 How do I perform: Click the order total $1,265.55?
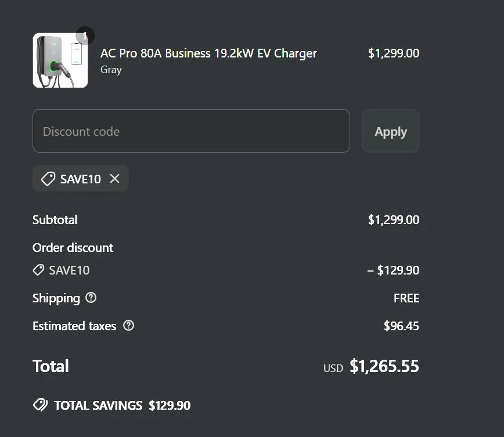pyautogui.click(x=384, y=366)
